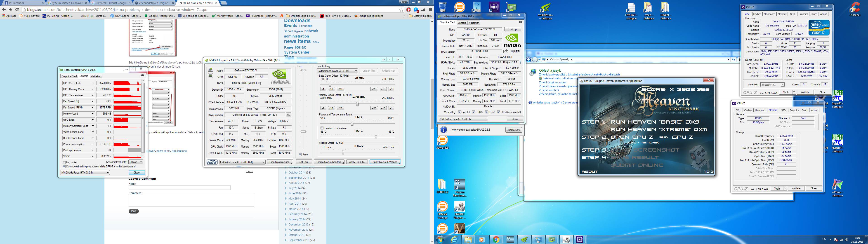
Task: Click the camera icon in GPU-Z Graphics Card window
Action: [x=521, y=22]
